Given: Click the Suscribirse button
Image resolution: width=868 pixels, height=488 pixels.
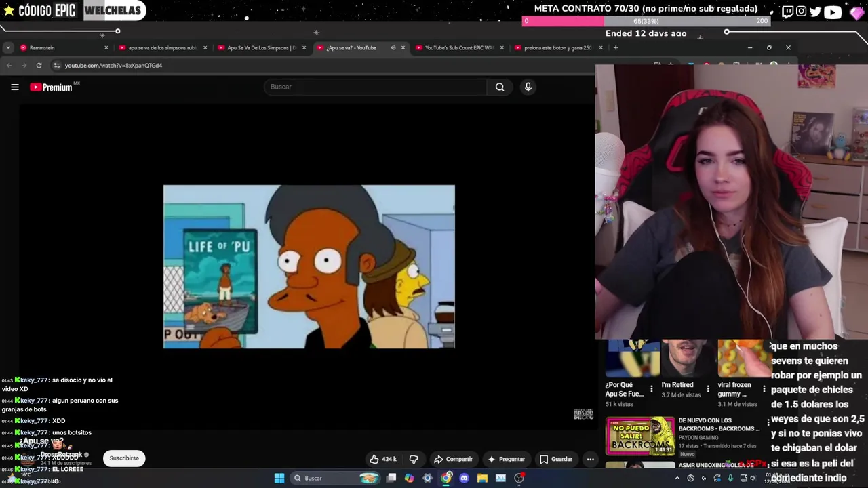Looking at the screenshot, I should tap(124, 458).
